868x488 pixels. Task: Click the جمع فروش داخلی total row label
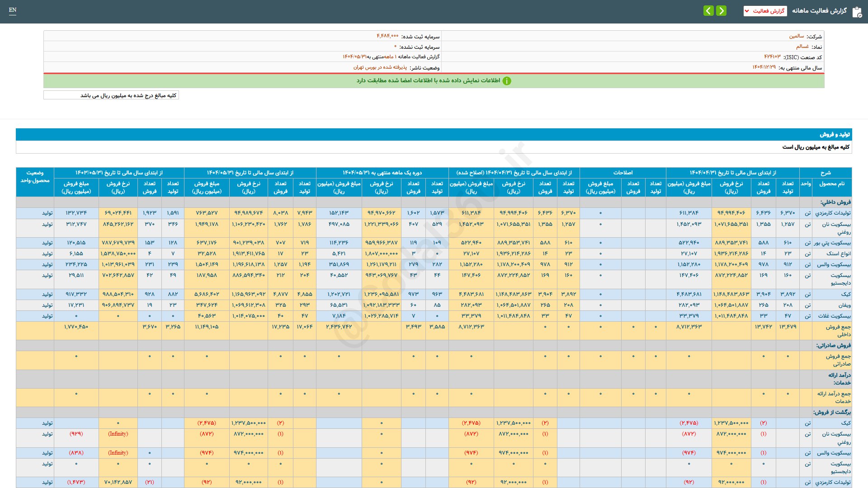838,331
